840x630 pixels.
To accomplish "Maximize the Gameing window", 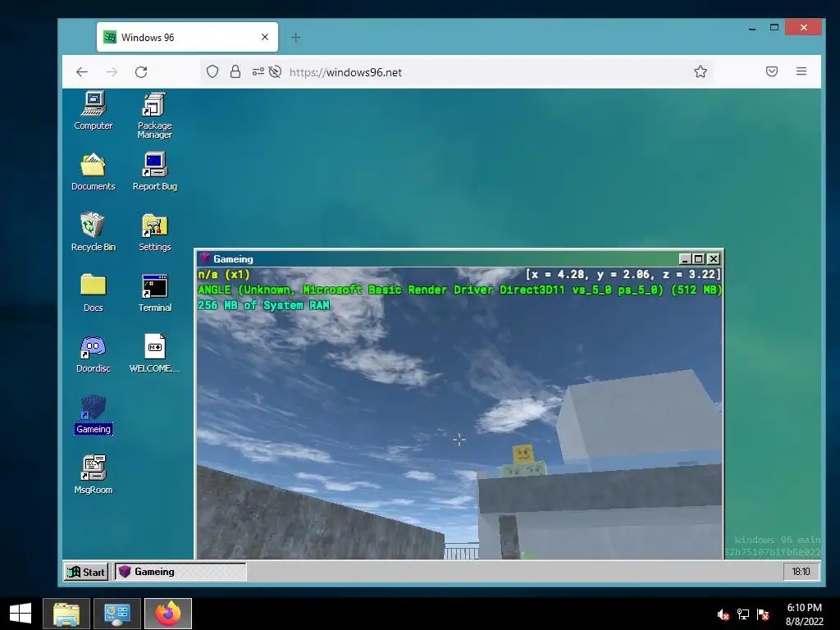I will (699, 259).
